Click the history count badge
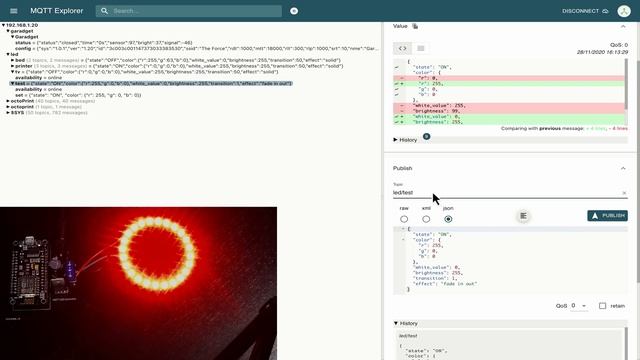The height and width of the screenshot is (360, 640). click(x=427, y=136)
